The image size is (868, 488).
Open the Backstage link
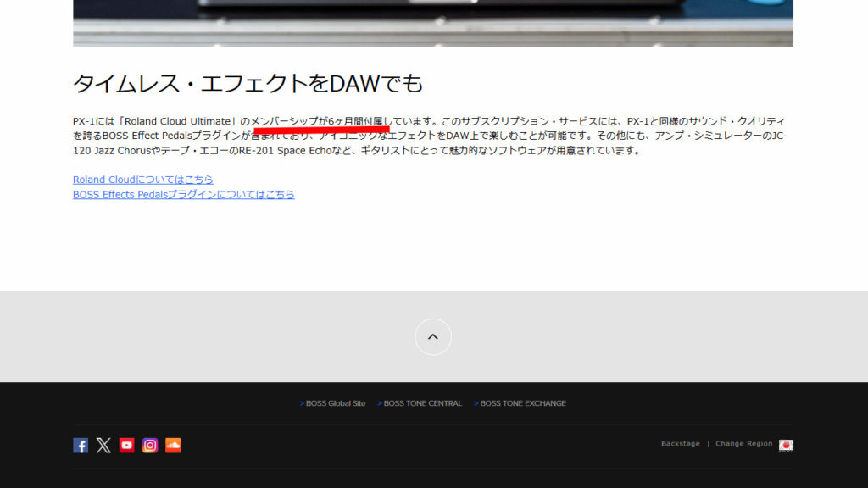681,444
